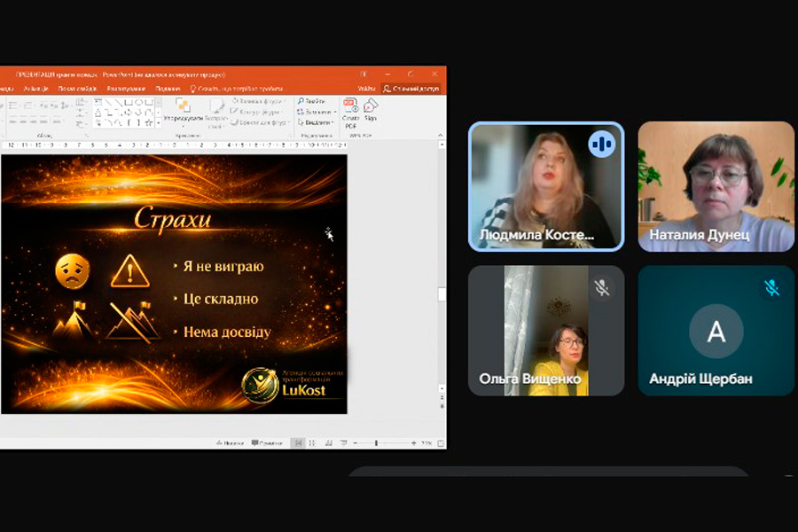Click the speaking indicator on Людмила's tile

[601, 144]
